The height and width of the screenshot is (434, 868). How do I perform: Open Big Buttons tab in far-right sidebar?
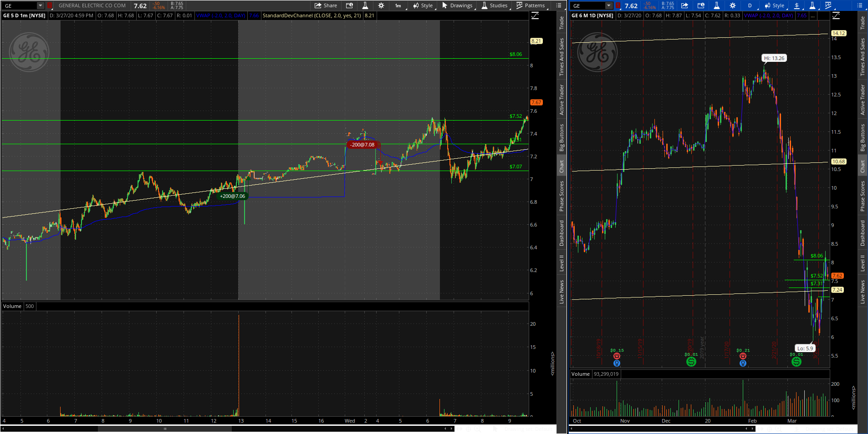tap(863, 137)
